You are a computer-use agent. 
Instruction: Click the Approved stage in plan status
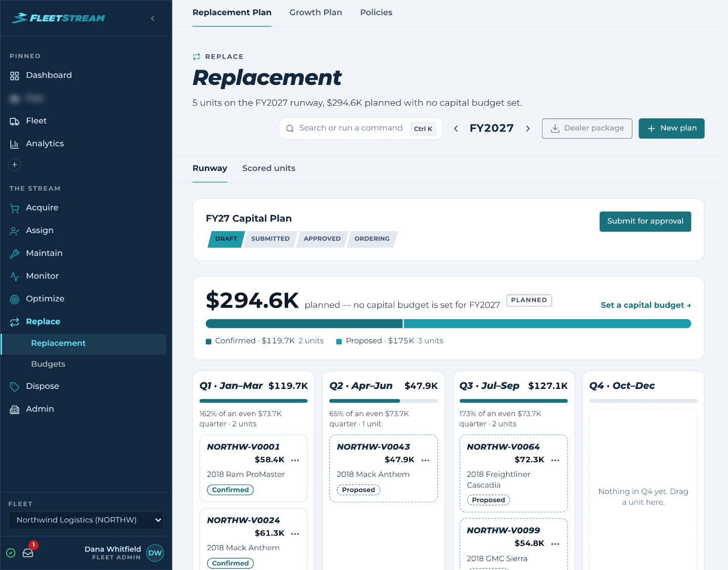click(322, 239)
